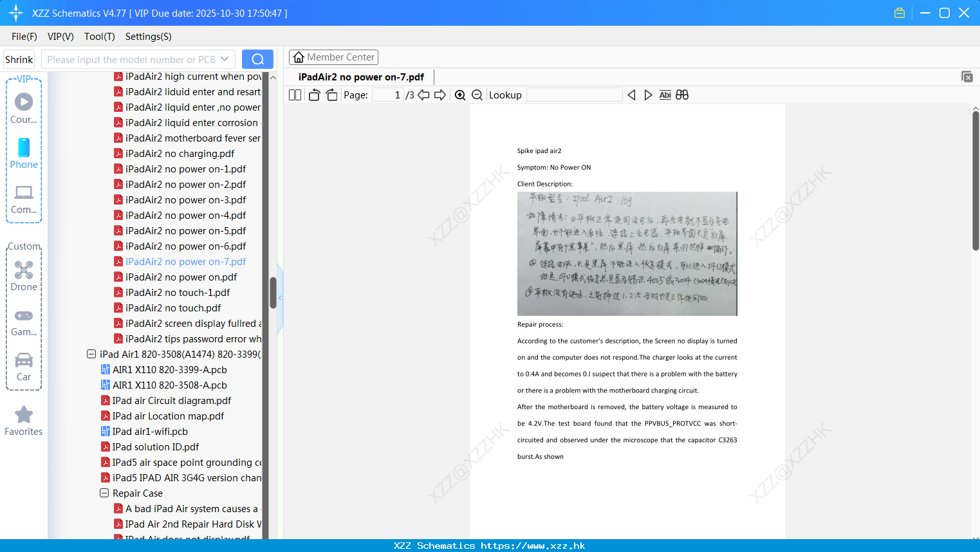Click the blue search button
This screenshot has height=552, width=980.
(257, 59)
